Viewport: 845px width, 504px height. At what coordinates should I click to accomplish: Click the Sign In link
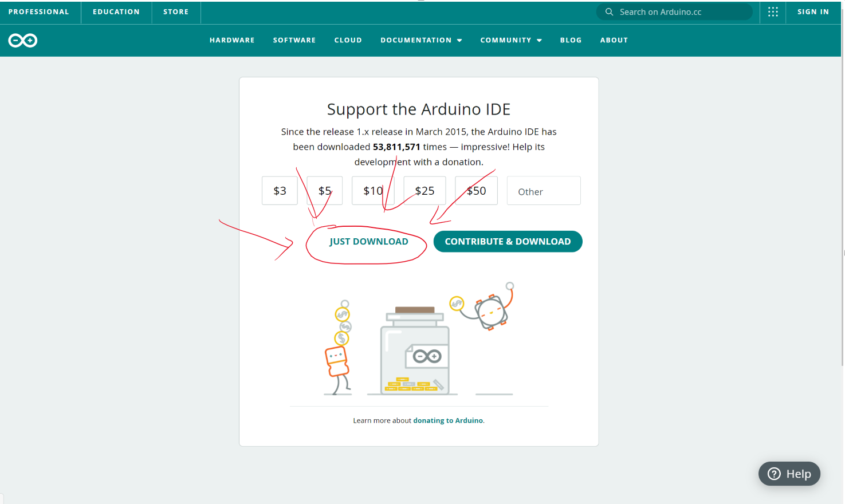coord(813,12)
